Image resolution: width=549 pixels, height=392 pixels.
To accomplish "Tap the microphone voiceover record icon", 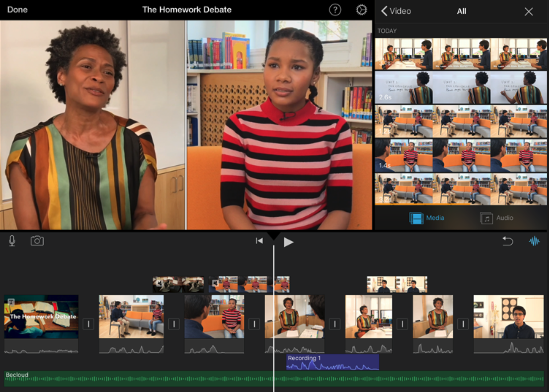I will coord(12,241).
